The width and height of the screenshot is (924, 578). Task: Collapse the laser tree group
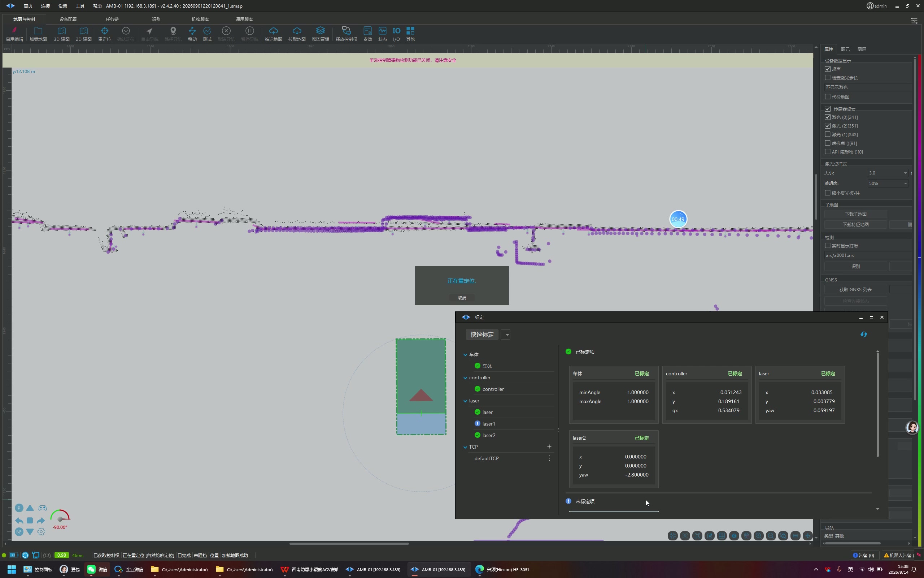466,401
